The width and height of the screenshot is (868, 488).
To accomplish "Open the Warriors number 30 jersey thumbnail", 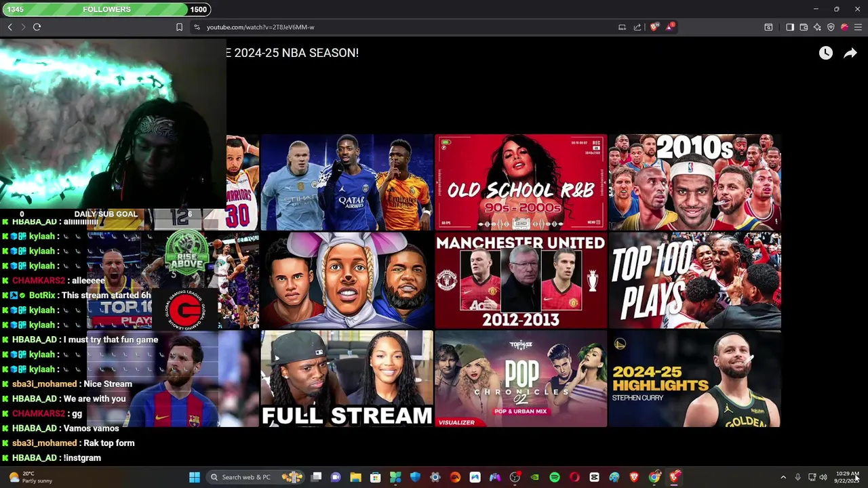I will [x=243, y=182].
